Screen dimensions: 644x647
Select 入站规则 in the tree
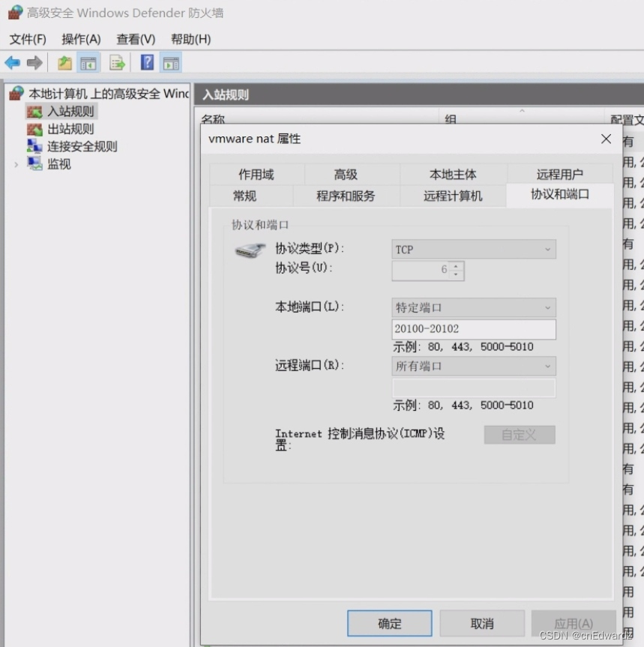click(x=70, y=112)
